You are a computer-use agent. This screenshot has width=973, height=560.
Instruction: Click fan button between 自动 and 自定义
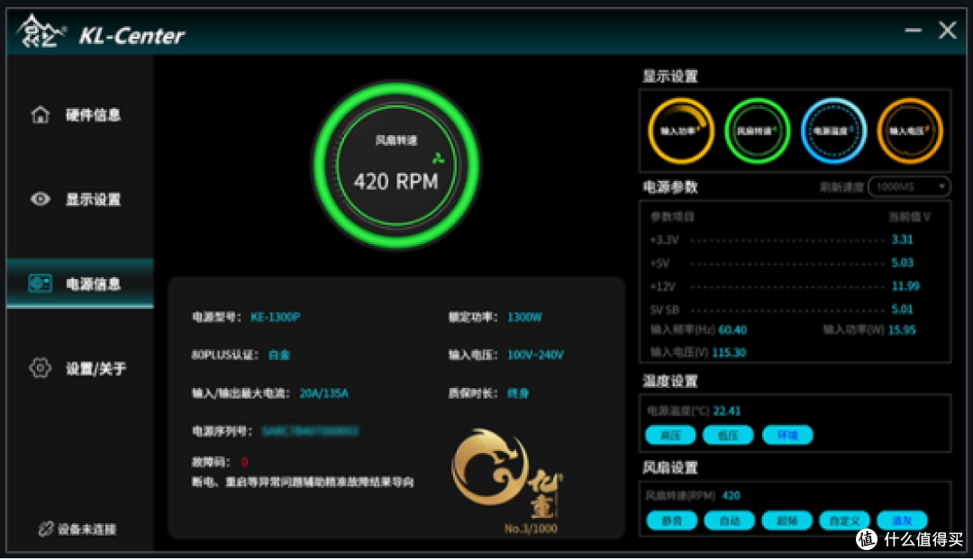tap(787, 520)
